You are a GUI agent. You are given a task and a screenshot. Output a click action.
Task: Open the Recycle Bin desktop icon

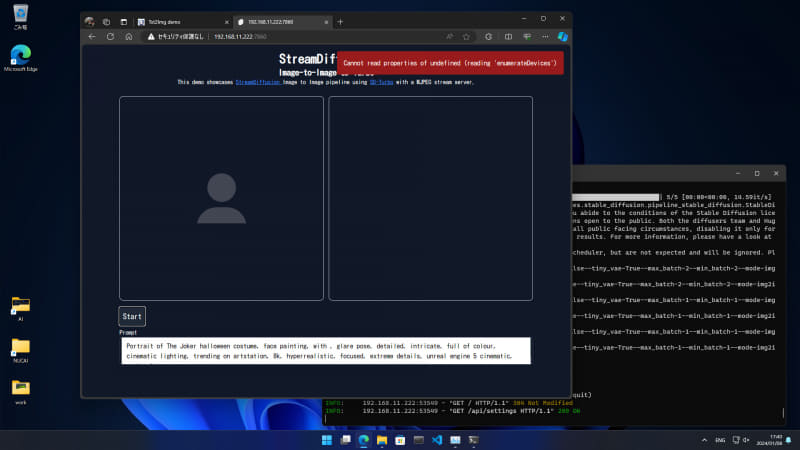[20, 17]
